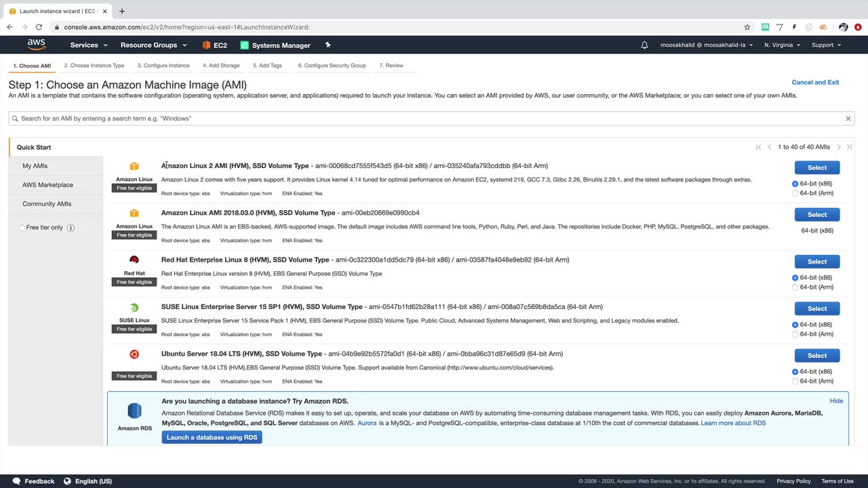Click Select for Amazon Linux 2 AMI

click(817, 167)
